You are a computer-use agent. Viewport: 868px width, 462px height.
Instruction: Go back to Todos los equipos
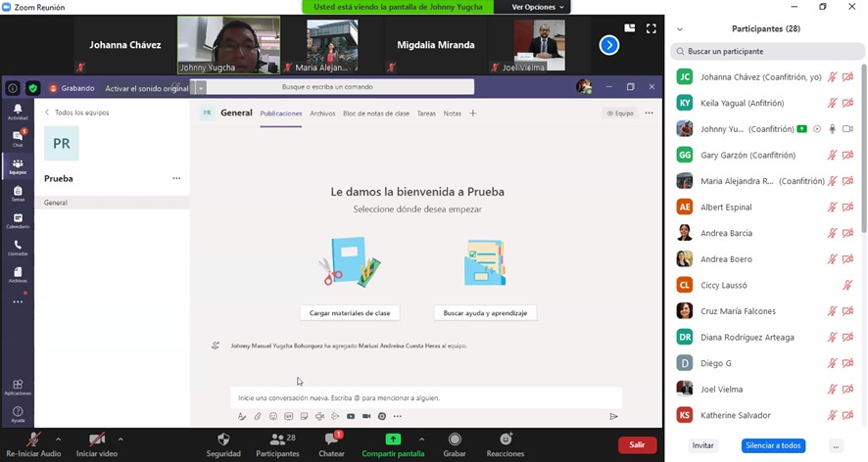77,113
